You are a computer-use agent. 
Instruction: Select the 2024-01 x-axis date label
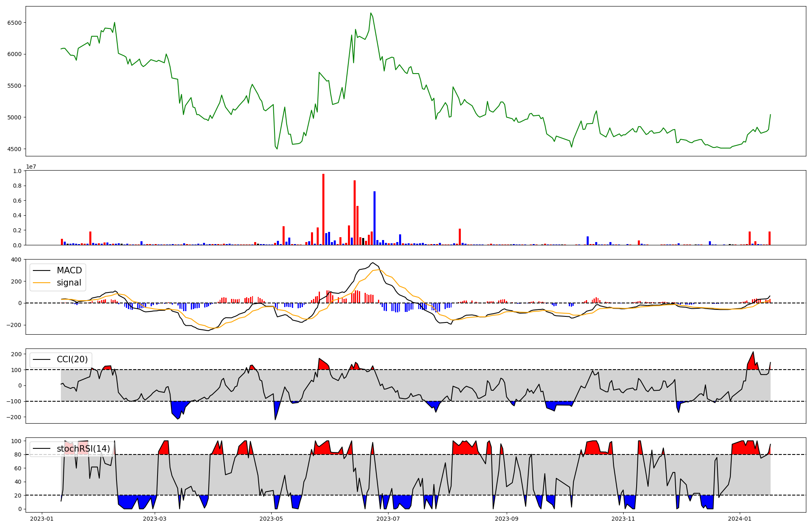point(740,519)
